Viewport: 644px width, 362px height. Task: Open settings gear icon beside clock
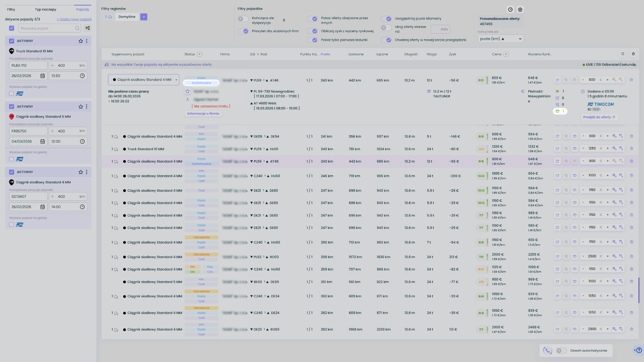pos(520,10)
